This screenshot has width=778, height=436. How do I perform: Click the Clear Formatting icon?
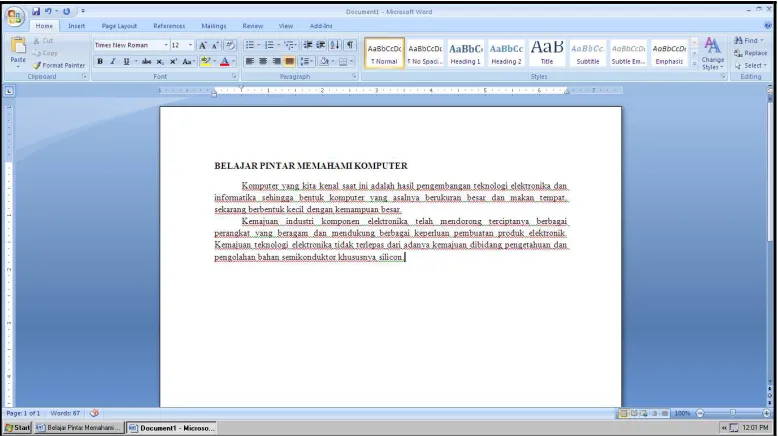tap(230, 45)
